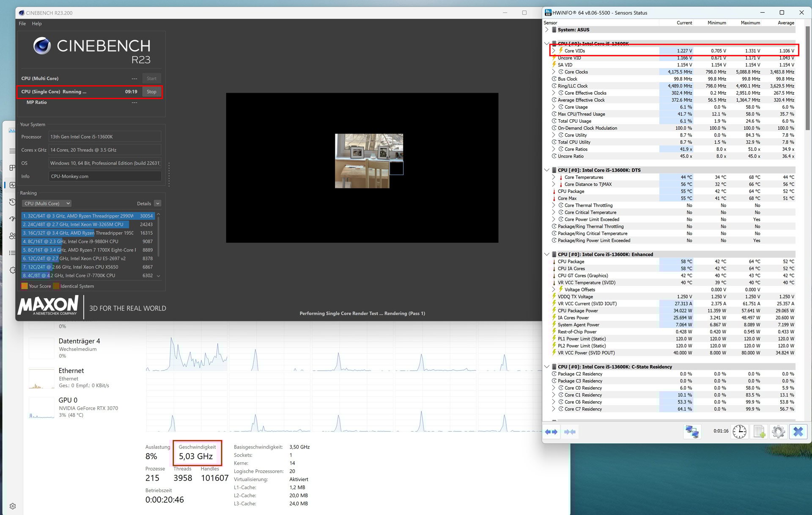Click the Current column header
The height and width of the screenshot is (515, 812).
click(x=684, y=23)
